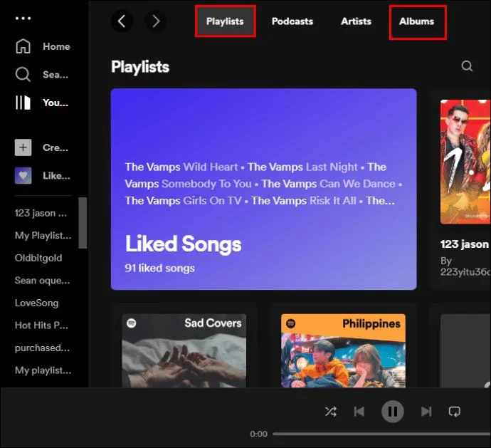Go forward with the right arrow
The image size is (491, 448).
(155, 21)
